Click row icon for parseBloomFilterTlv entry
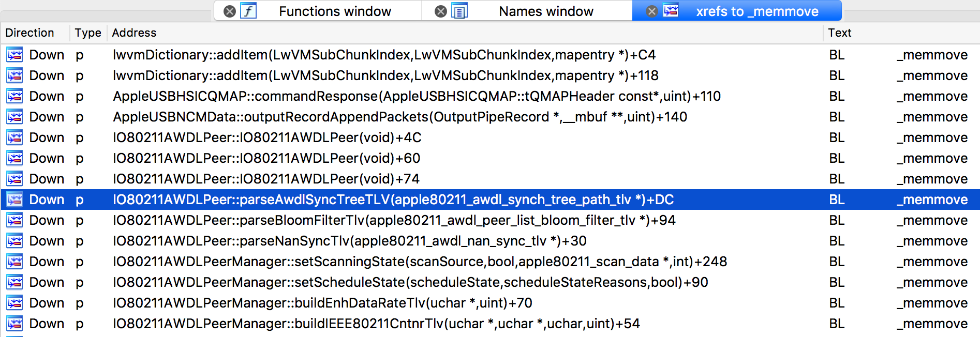 [x=14, y=220]
